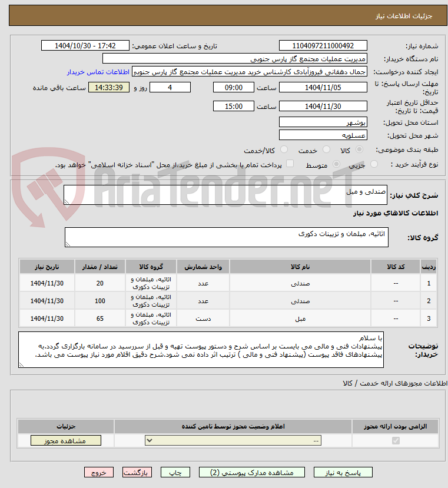Click the صندلی name cell in row 1
This screenshot has height=488, width=448.
click(300, 283)
